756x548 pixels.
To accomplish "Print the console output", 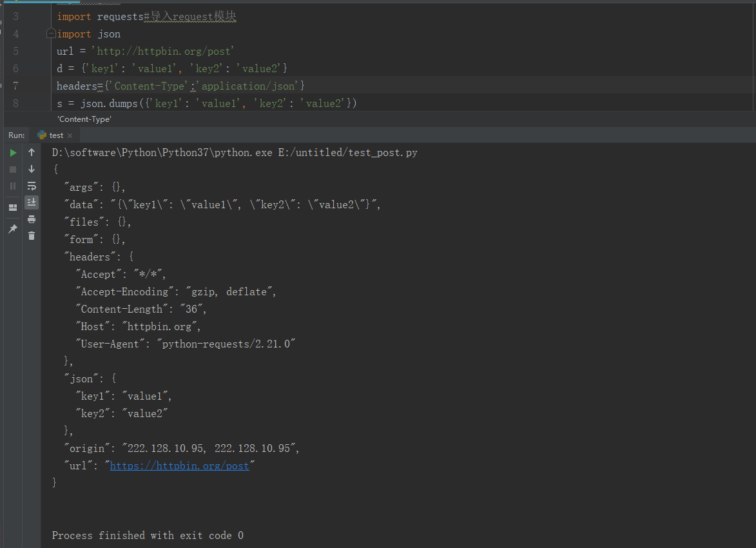I will point(32,219).
